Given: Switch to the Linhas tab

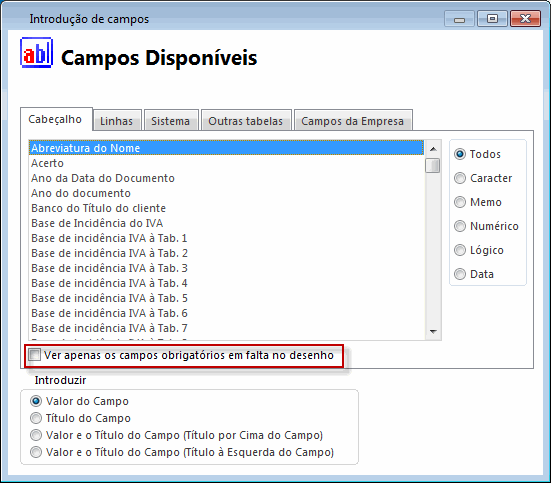Looking at the screenshot, I should coord(116,121).
